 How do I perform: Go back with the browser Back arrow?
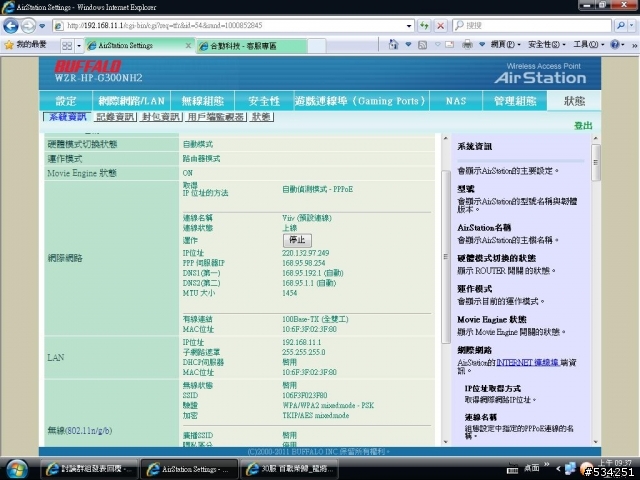[x=11, y=26]
